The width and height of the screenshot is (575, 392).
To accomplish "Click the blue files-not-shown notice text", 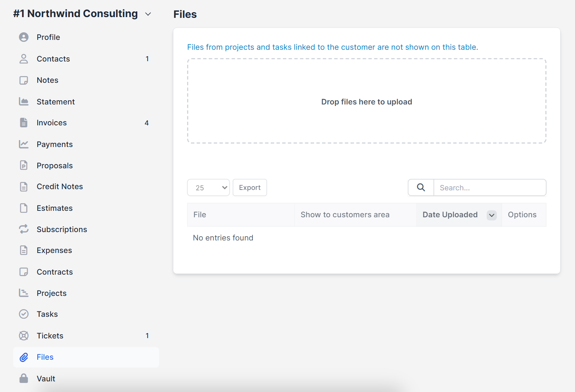I will point(333,47).
